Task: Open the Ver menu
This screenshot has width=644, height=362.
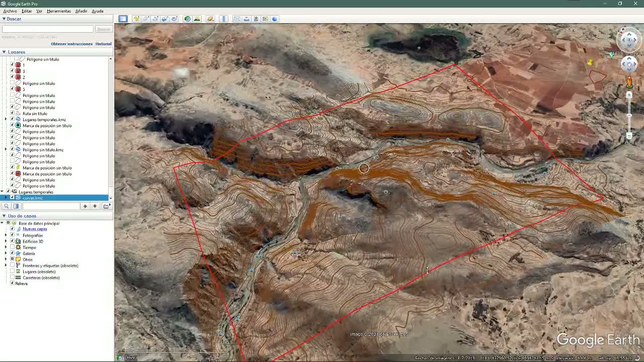Action: [39, 11]
